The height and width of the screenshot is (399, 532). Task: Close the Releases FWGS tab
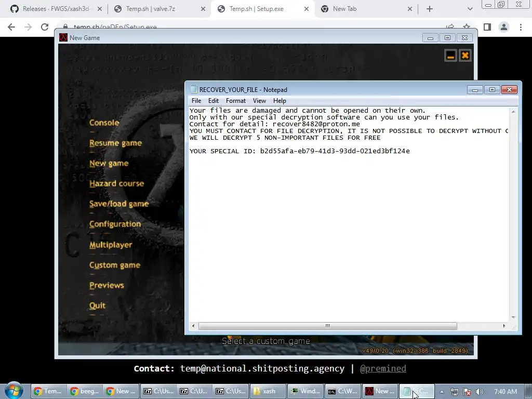click(x=100, y=9)
